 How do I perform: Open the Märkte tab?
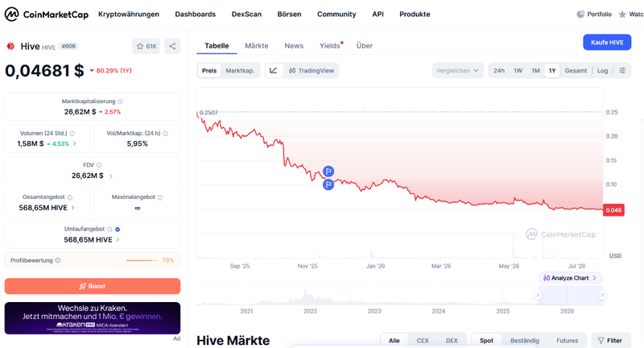(257, 46)
